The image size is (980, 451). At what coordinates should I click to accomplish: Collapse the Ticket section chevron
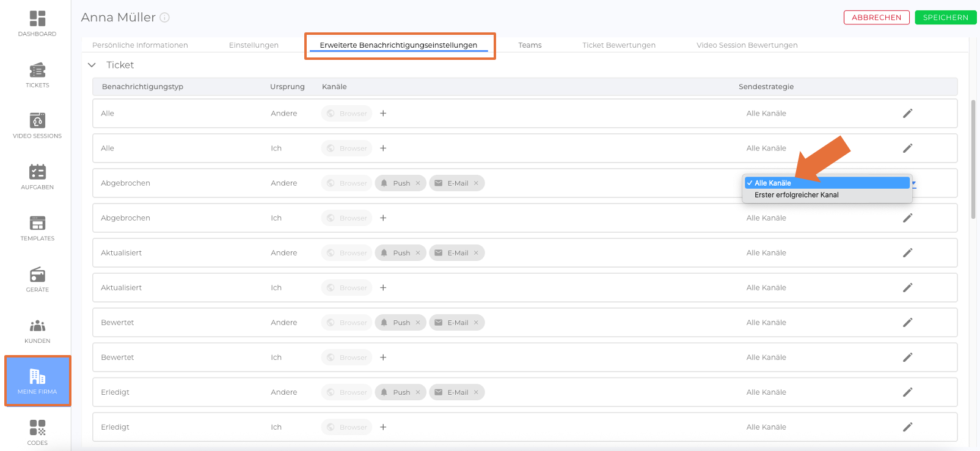92,65
